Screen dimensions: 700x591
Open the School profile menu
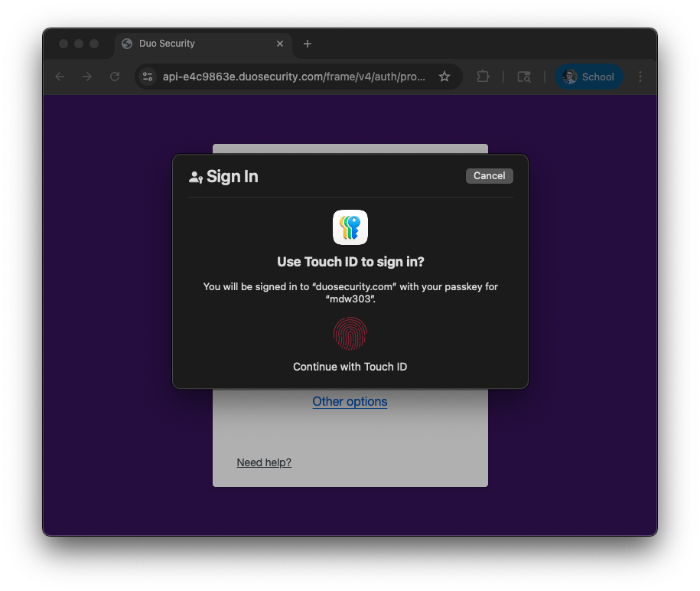[x=589, y=77]
